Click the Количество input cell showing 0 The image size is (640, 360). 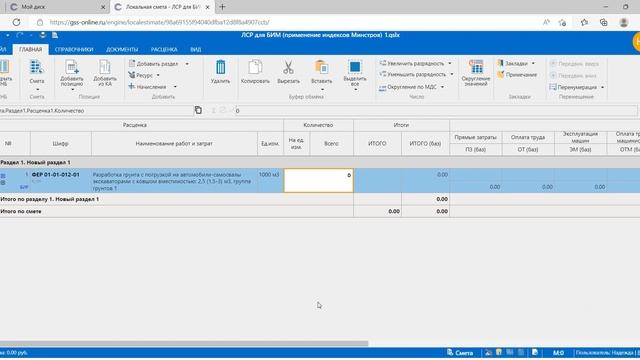(x=318, y=180)
